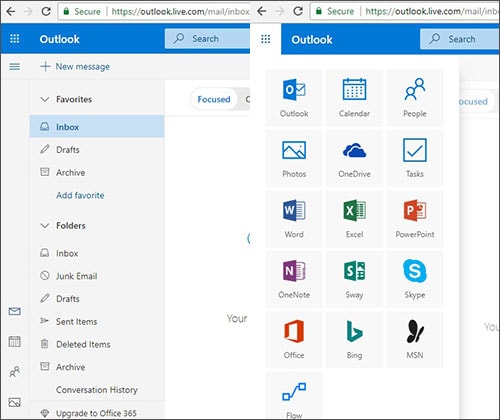This screenshot has height=420, width=500.
Task: Collapse the Favorites section chevron
Action: 45,99
